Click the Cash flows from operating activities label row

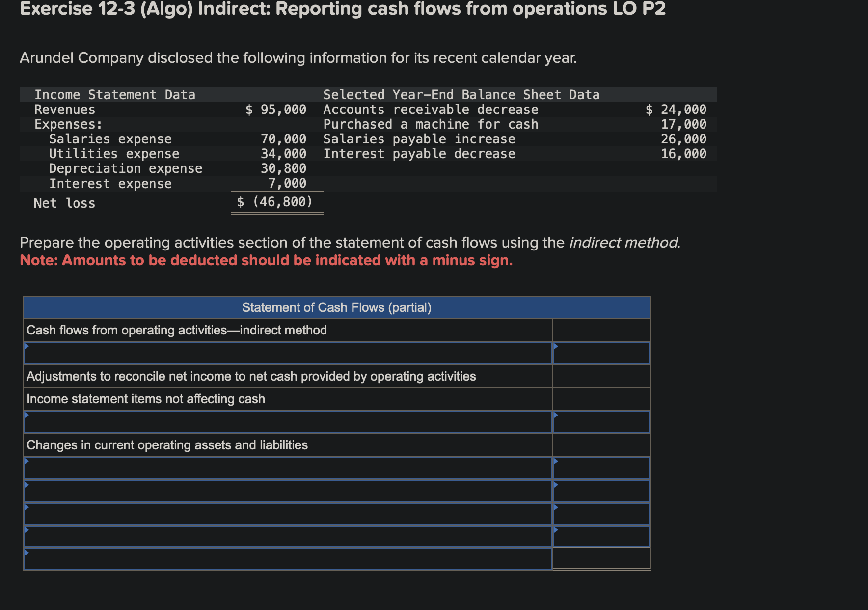177,330
